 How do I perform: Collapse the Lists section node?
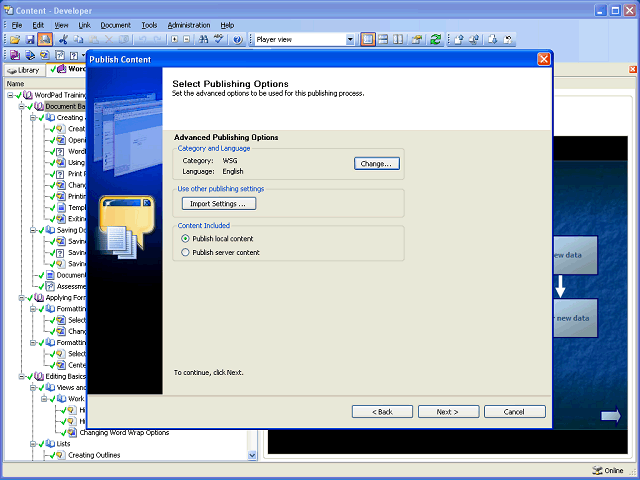pos(33,444)
